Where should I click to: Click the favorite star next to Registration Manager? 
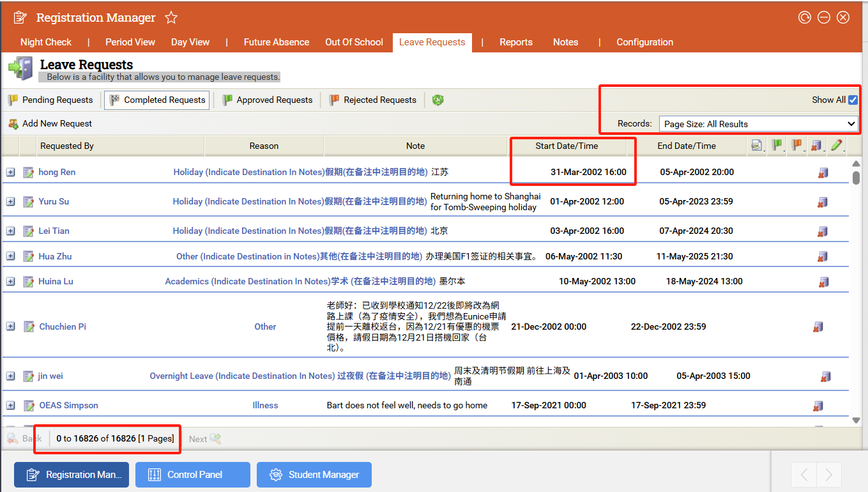coord(171,18)
